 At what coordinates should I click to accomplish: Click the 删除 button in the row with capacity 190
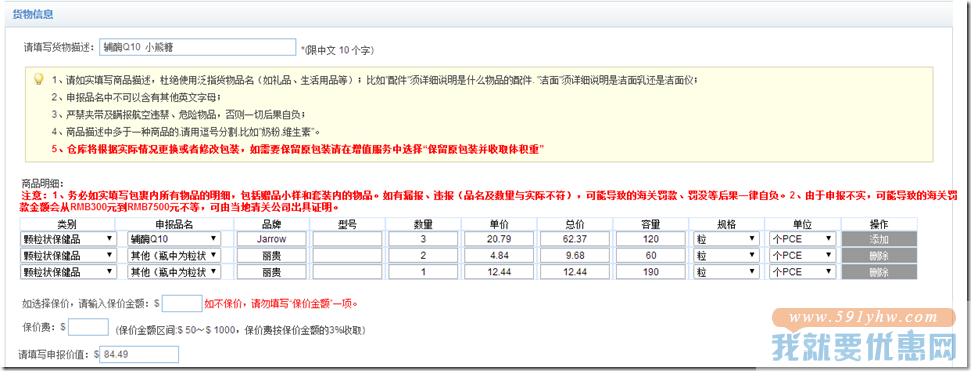click(x=879, y=272)
